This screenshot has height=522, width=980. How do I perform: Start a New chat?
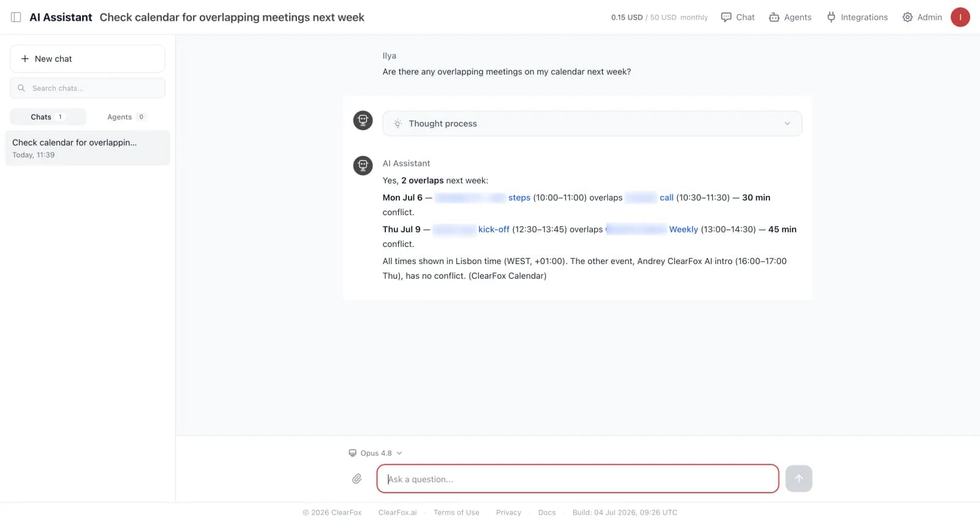[x=88, y=59]
